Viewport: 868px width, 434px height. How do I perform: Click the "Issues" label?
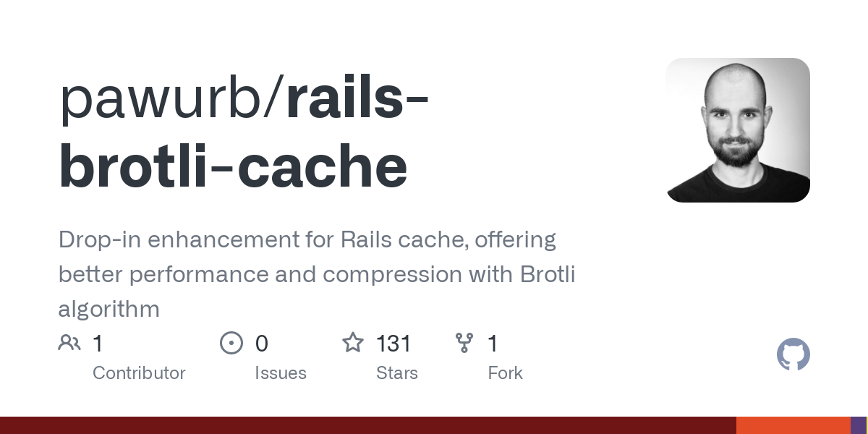[x=281, y=373]
